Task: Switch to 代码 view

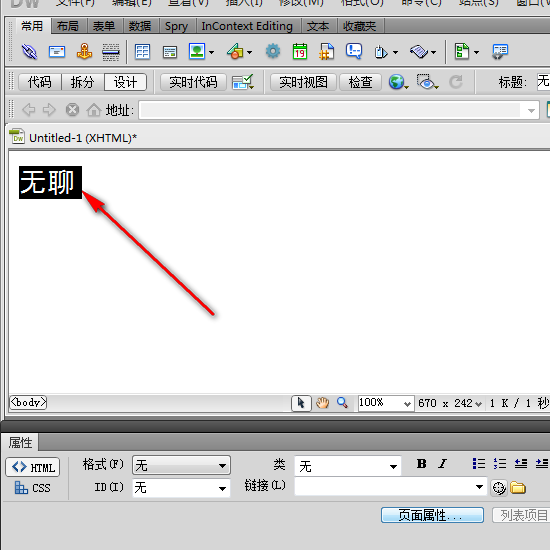Action: point(40,82)
